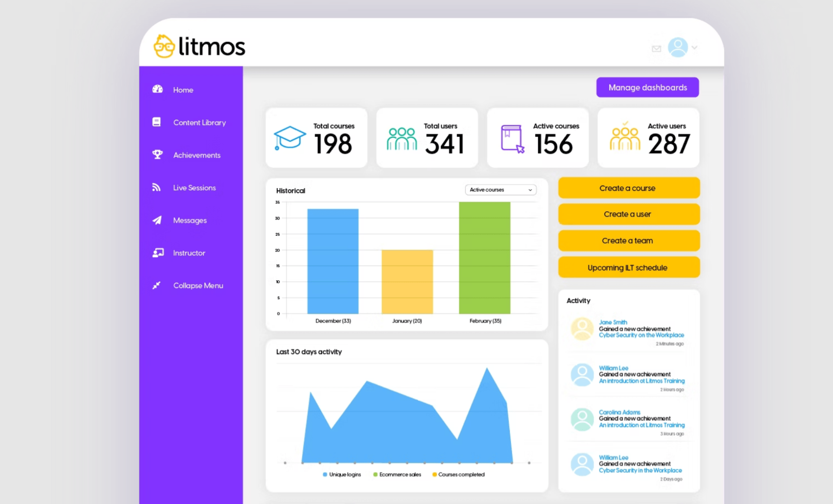Click the Messages paper plane icon

pyautogui.click(x=157, y=220)
